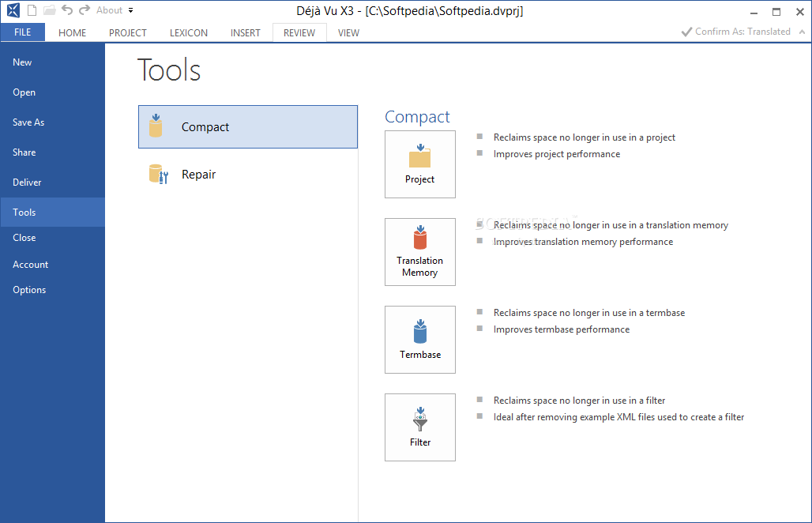Click the Compact database cylinder icon
The height and width of the screenshot is (523, 812).
(156, 126)
